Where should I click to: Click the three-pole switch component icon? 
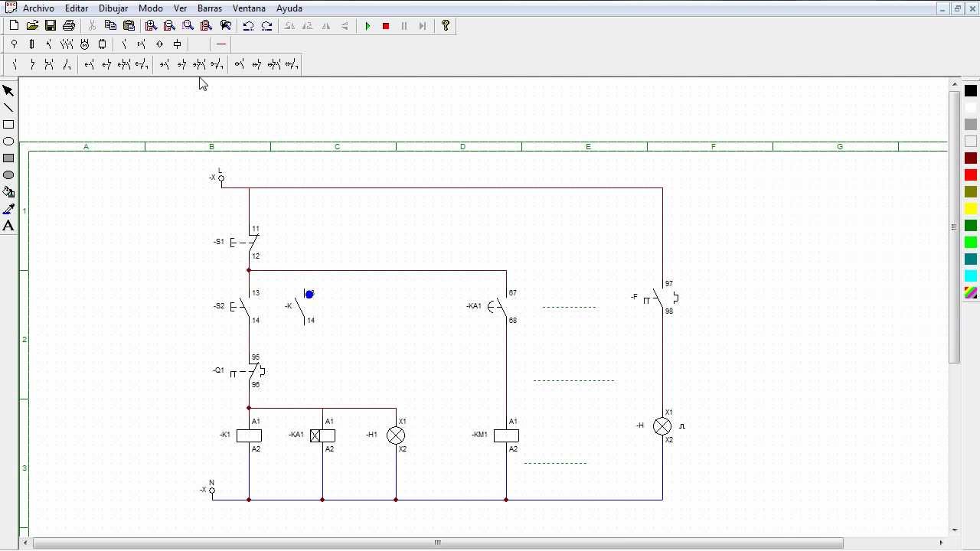[67, 44]
